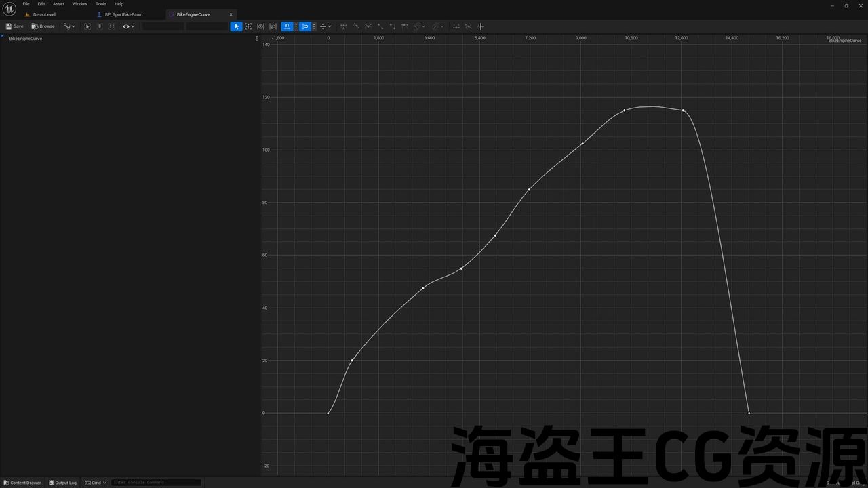The image size is (868, 488).
Task: Open the eye view options dropdown
Action: tap(128, 26)
